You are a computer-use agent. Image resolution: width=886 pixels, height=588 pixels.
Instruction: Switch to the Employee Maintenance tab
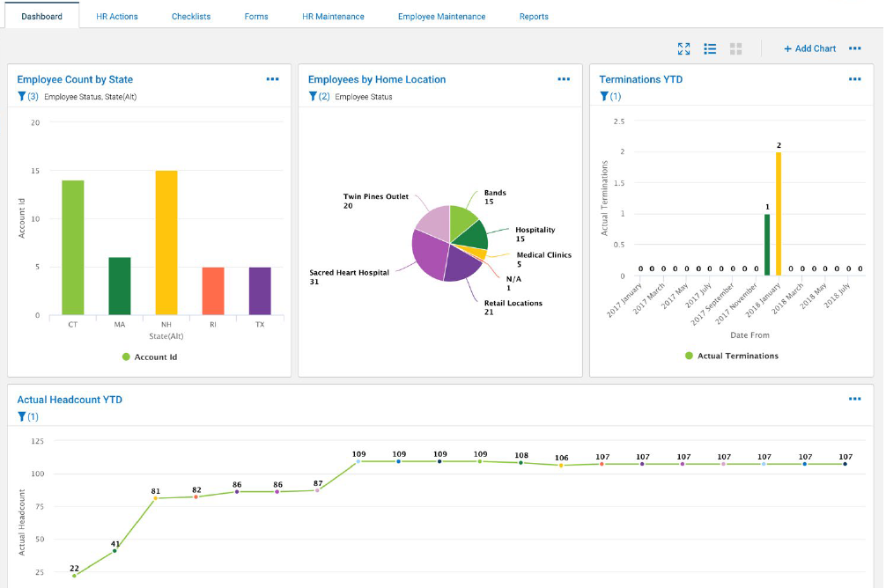(444, 16)
